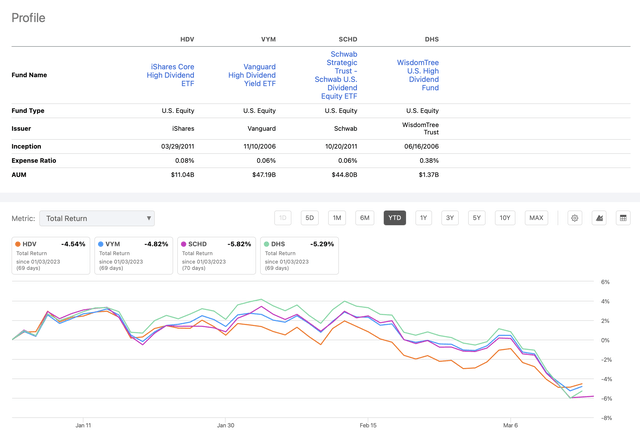Click the WisdomTree Trust issuer cell
Viewport: 640px width, 441px height.
point(420,129)
